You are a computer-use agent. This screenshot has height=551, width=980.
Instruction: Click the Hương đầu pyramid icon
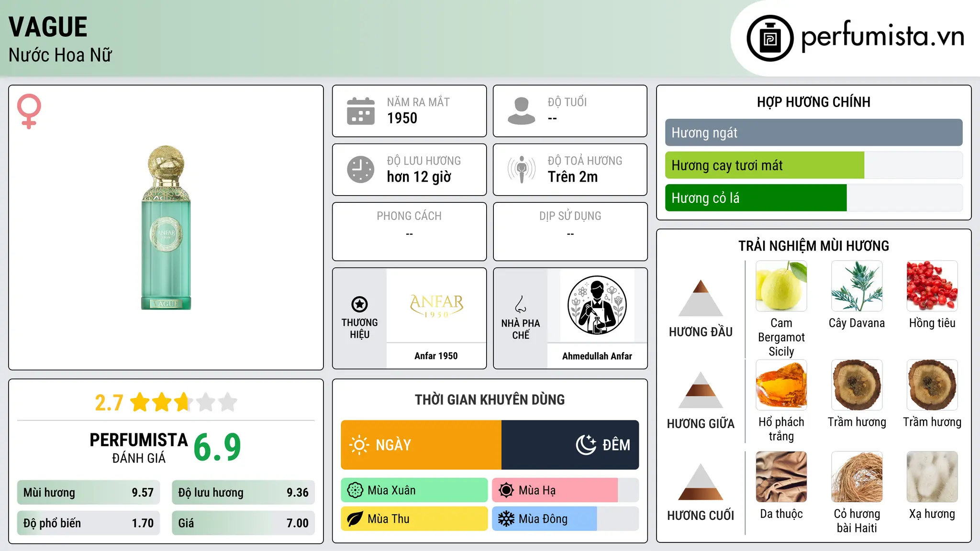[x=701, y=298]
